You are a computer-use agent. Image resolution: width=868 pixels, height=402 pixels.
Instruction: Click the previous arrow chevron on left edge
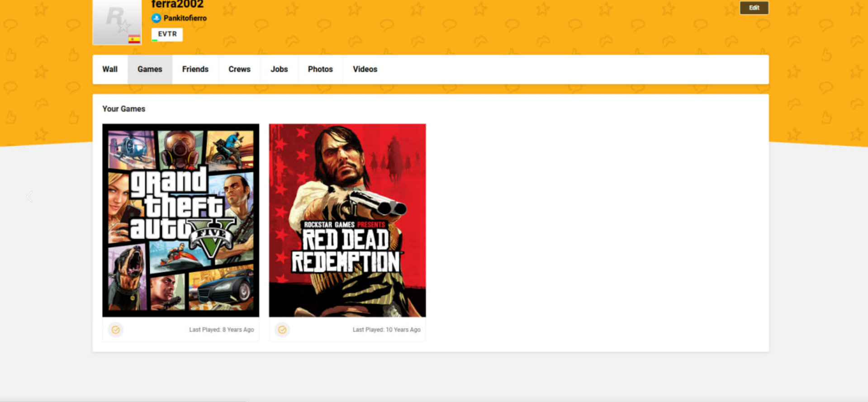[30, 197]
